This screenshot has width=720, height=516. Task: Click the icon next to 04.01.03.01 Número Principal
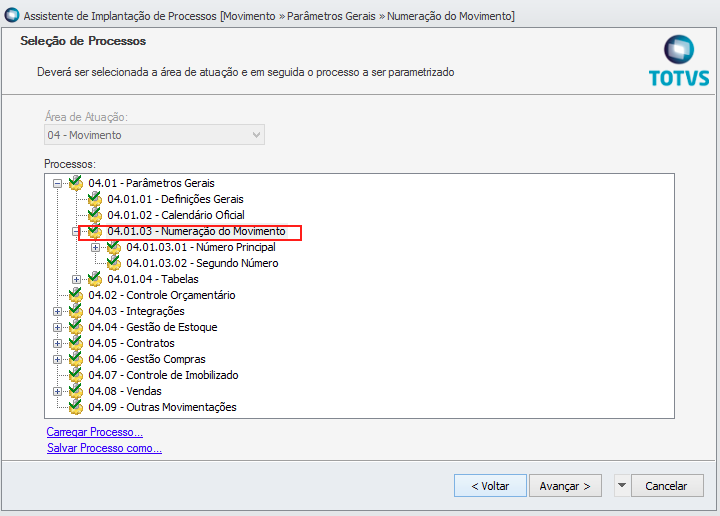coord(113,247)
